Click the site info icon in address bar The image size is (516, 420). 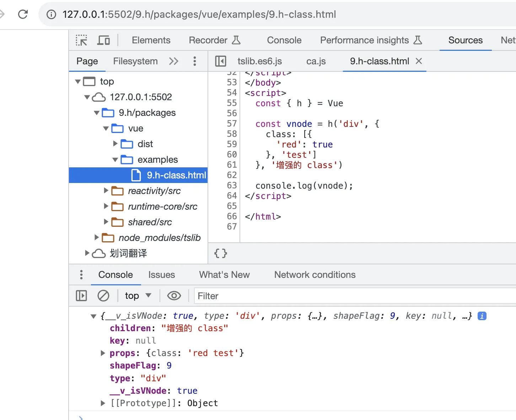tap(52, 14)
